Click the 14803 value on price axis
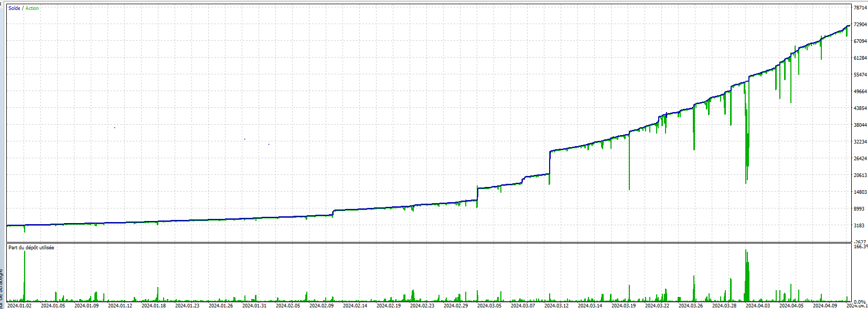 coord(860,192)
